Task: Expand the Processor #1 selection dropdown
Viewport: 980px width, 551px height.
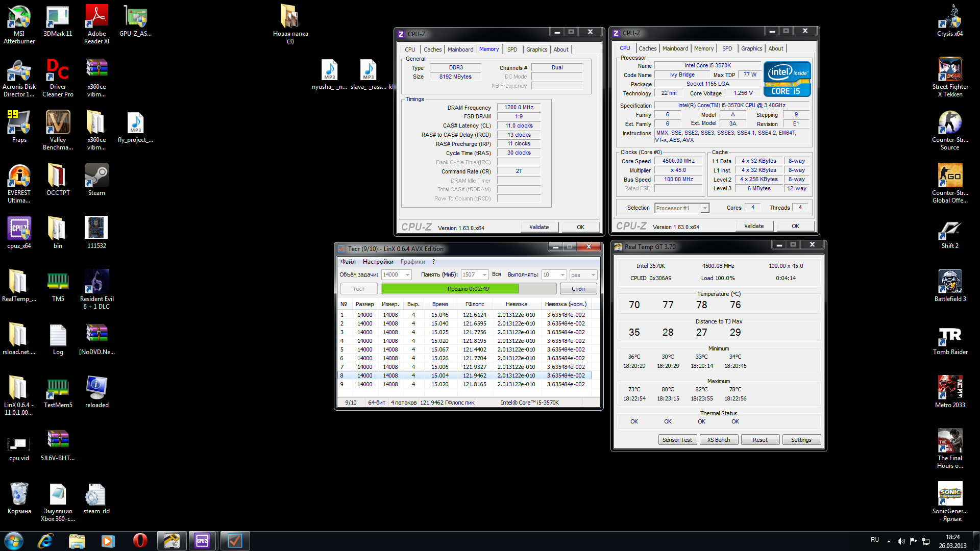Action: (x=705, y=208)
